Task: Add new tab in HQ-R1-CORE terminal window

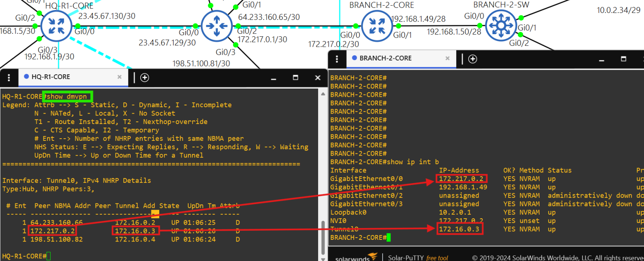Action: (145, 77)
